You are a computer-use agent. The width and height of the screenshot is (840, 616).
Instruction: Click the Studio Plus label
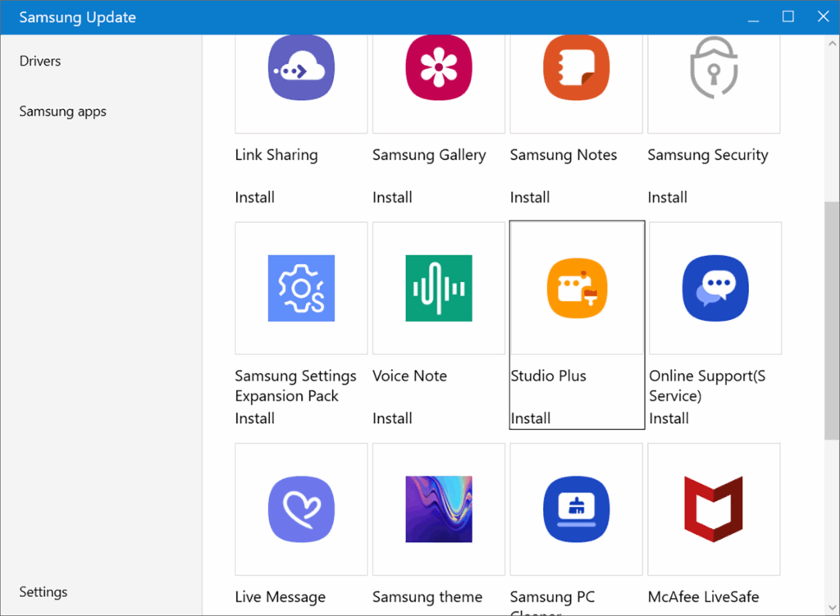click(x=549, y=376)
